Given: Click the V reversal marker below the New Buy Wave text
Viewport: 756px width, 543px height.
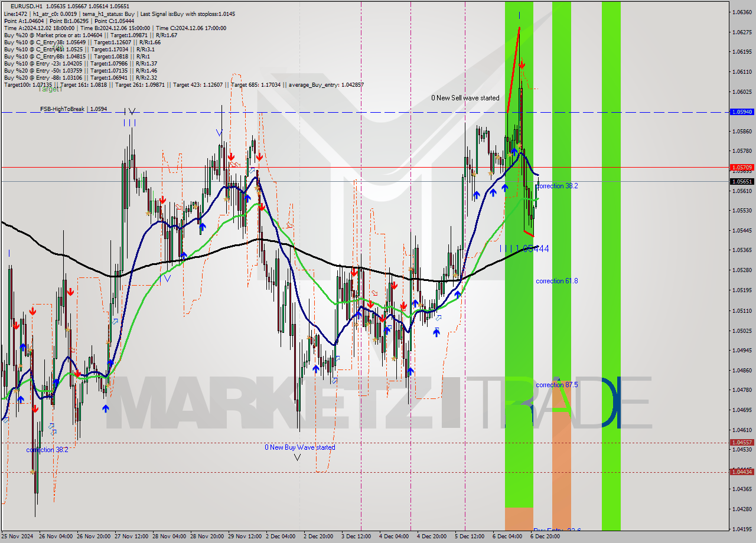Looking at the screenshot, I should tap(298, 458).
